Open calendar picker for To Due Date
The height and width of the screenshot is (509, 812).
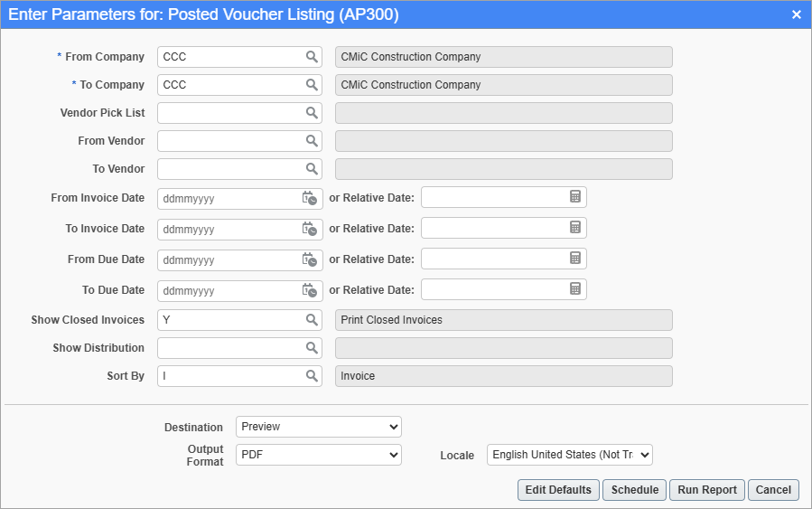(309, 289)
